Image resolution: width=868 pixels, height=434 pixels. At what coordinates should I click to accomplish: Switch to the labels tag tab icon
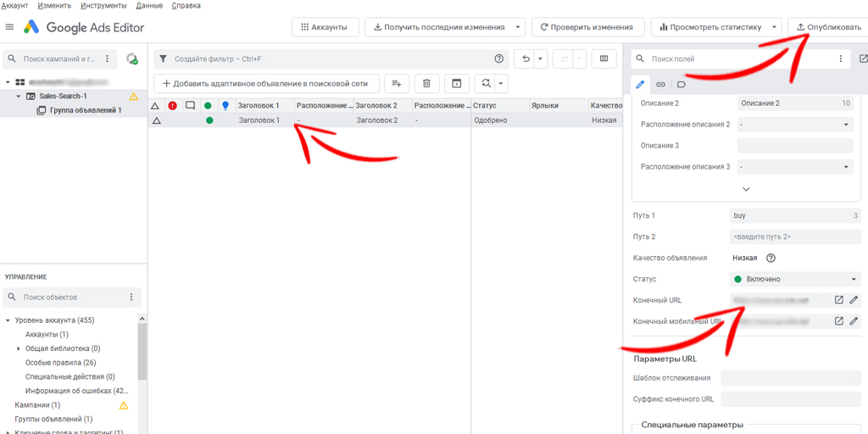(x=682, y=85)
